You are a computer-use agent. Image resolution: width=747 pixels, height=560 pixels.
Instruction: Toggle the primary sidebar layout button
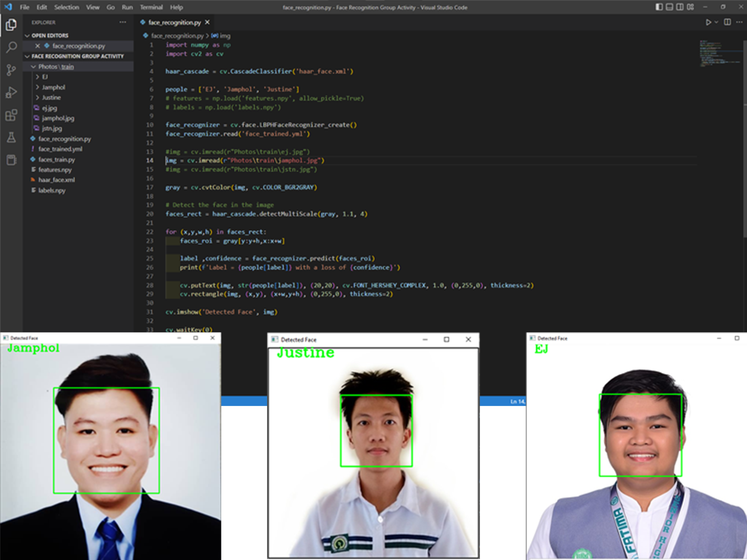[x=659, y=7]
